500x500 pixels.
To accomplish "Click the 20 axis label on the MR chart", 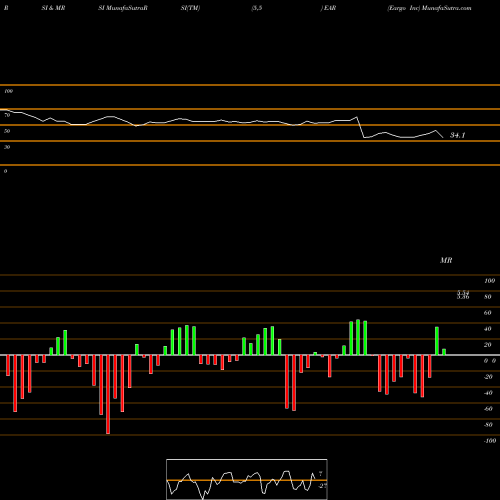I will click(487, 345).
